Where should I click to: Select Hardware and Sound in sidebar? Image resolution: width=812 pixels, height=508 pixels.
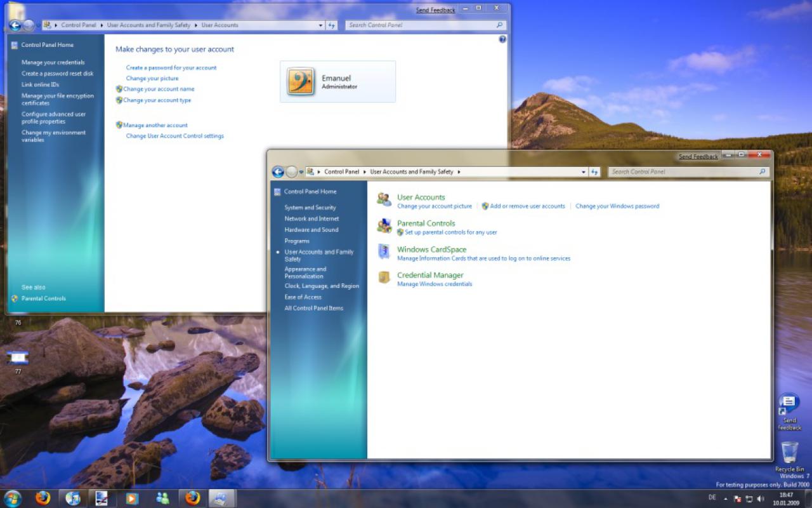(x=311, y=230)
